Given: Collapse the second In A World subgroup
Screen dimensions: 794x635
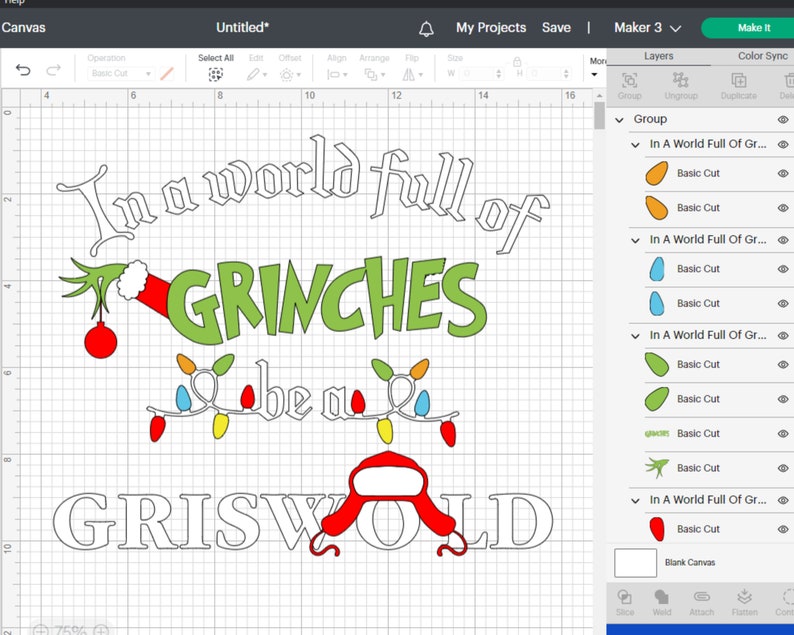Looking at the screenshot, I should (635, 241).
